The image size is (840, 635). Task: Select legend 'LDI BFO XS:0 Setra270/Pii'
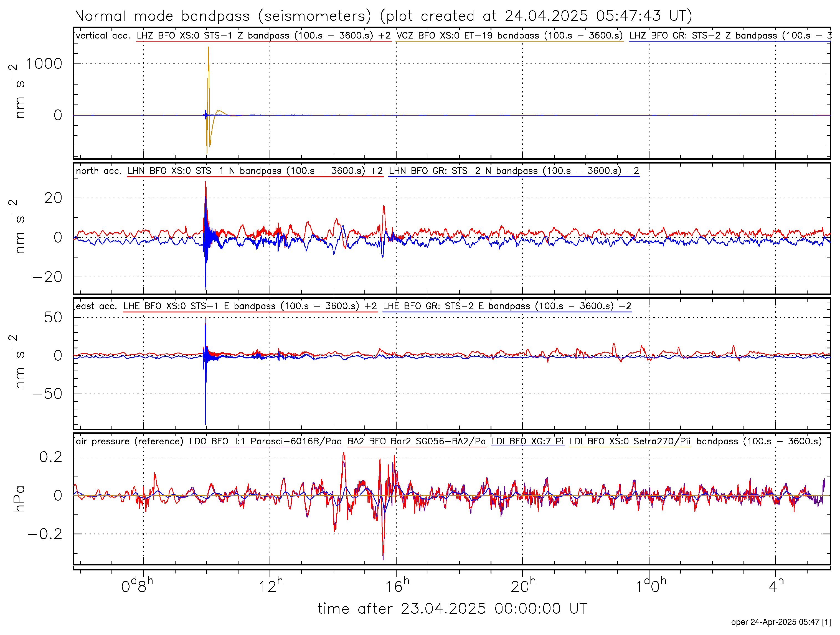[x=630, y=442]
